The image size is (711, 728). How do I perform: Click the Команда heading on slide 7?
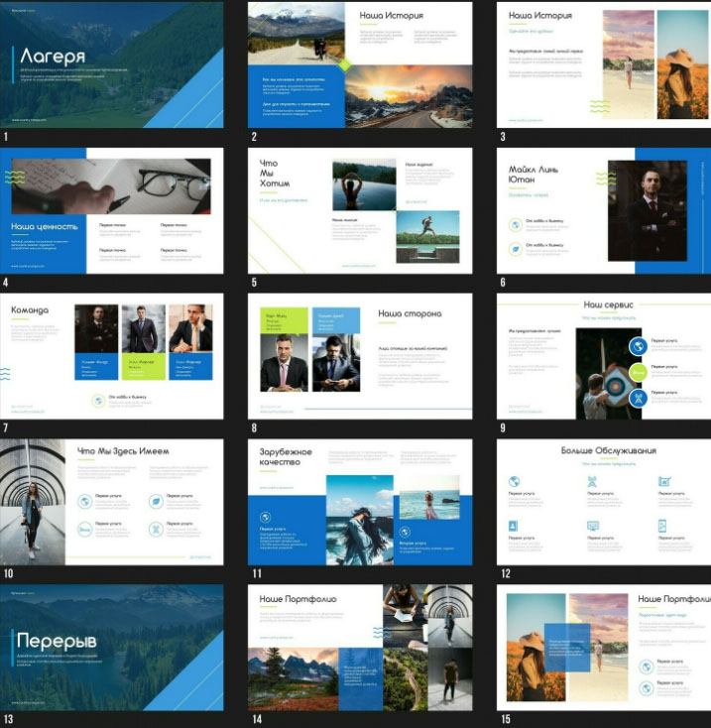pos(30,310)
